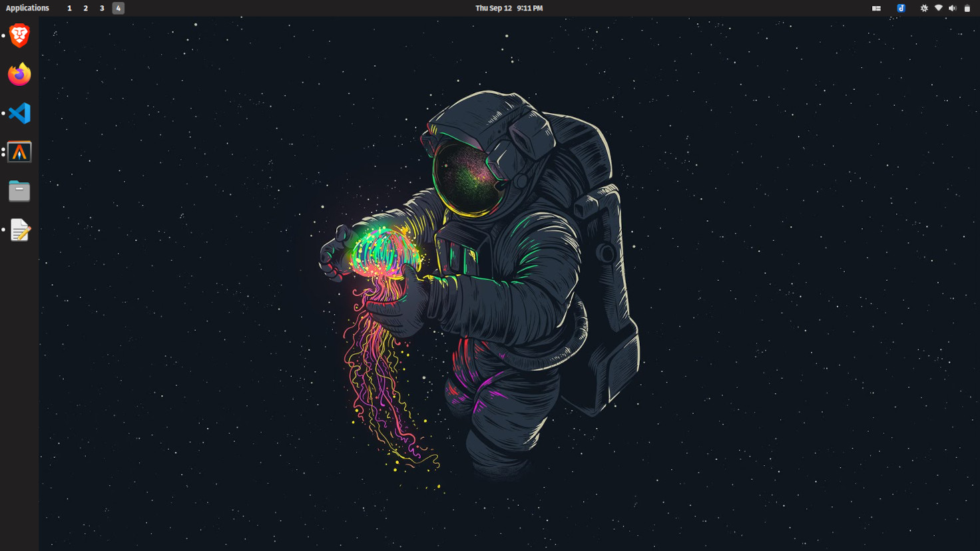Open Firefox from the dock
The height and width of the screenshot is (551, 980).
click(x=19, y=74)
